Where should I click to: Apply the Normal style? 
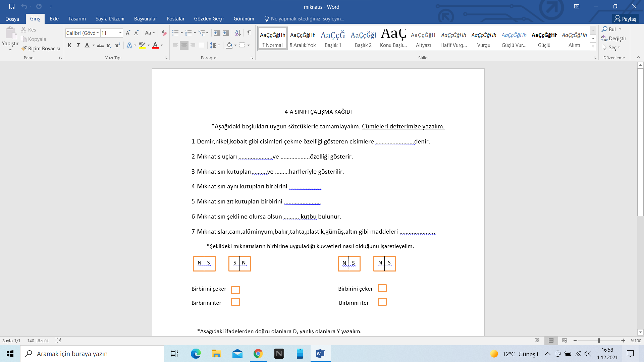coord(272,39)
